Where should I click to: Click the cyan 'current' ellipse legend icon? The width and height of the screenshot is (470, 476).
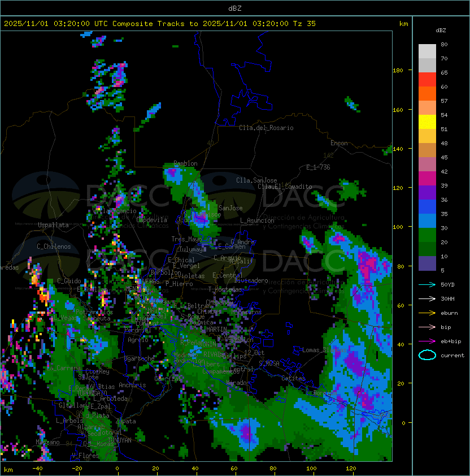427,355
